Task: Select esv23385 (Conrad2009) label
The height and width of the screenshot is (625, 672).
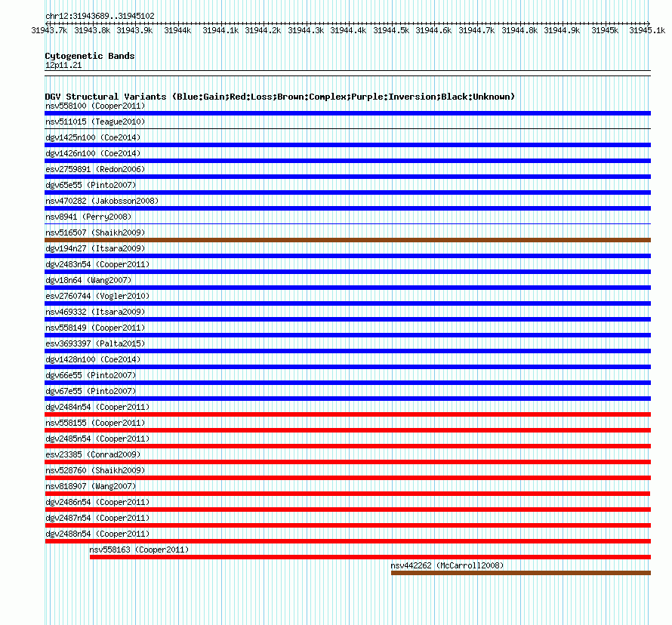Action: pyautogui.click(x=93, y=454)
